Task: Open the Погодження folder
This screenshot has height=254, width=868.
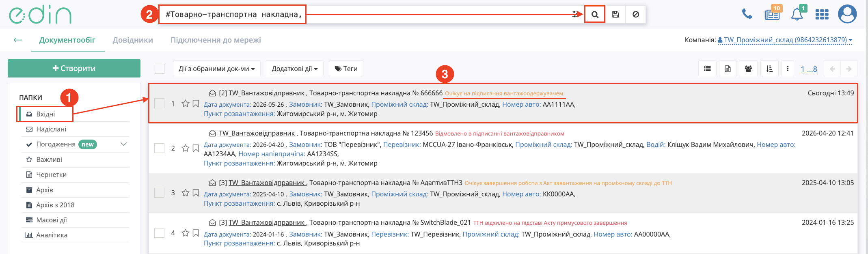Action: (56, 144)
